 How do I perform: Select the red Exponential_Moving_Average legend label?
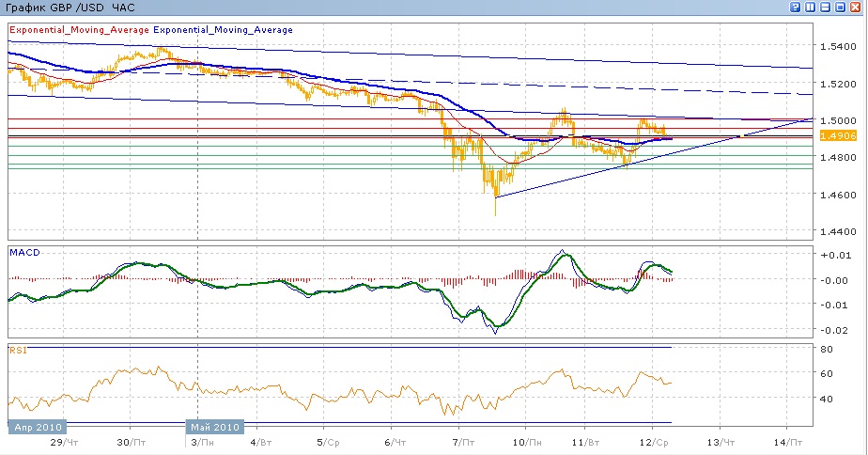pyautogui.click(x=79, y=30)
